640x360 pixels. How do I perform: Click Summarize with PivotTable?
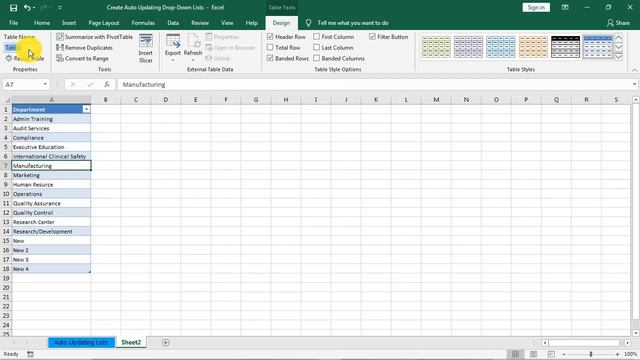pyautogui.click(x=95, y=37)
